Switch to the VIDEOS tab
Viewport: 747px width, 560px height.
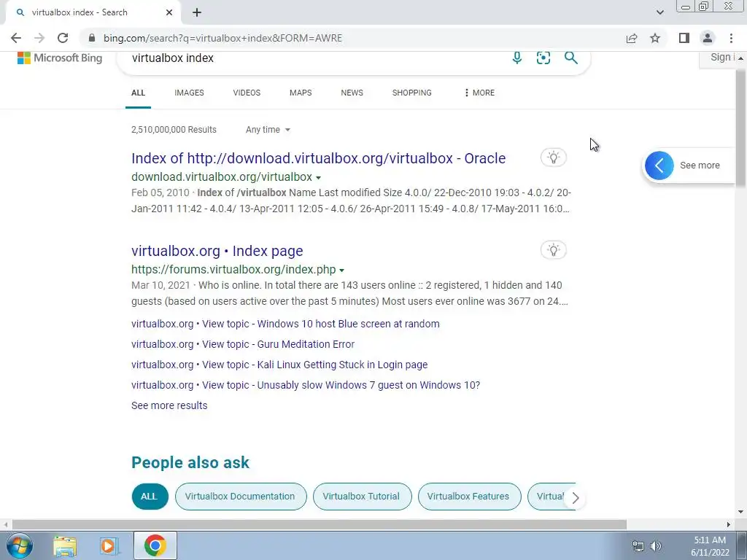click(247, 93)
